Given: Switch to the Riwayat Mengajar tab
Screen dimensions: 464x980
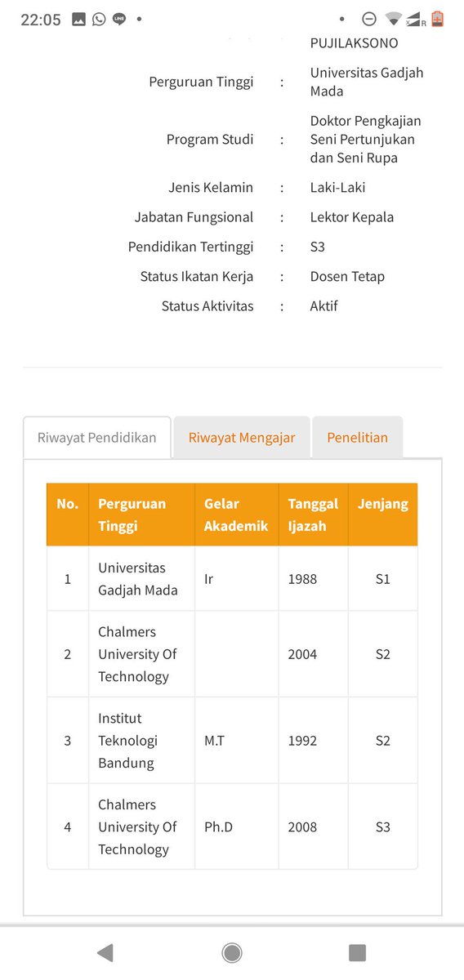Looking at the screenshot, I should click(242, 438).
